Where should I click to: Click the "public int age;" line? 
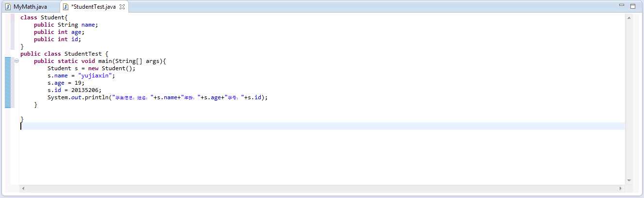(59, 32)
